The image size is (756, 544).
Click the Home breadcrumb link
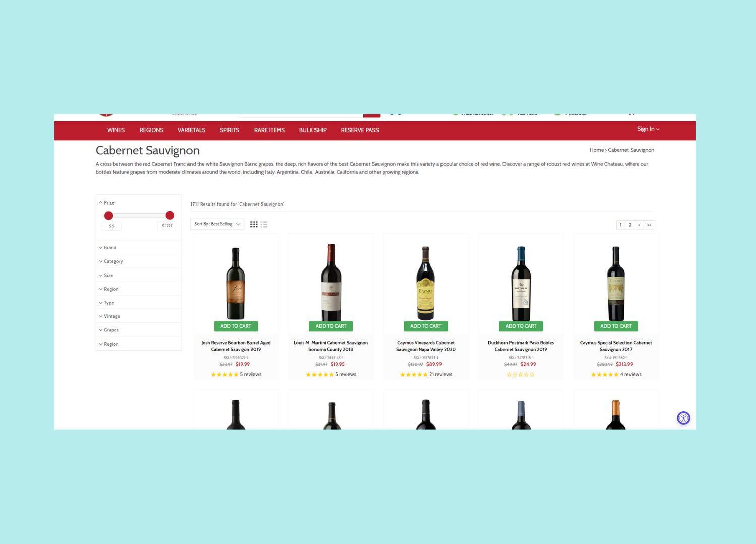597,150
